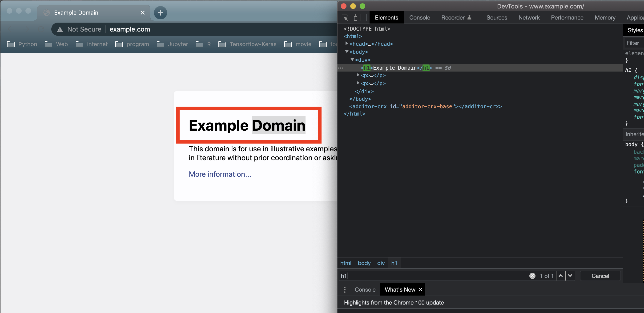This screenshot has width=644, height=313.
Task: Open the Recorder tab
Action: (x=456, y=17)
